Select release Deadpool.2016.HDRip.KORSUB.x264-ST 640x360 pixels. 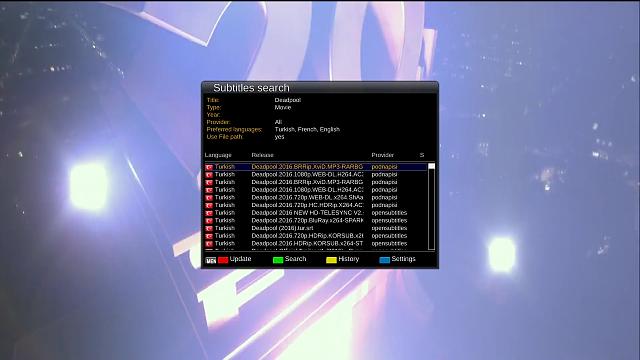point(307,244)
